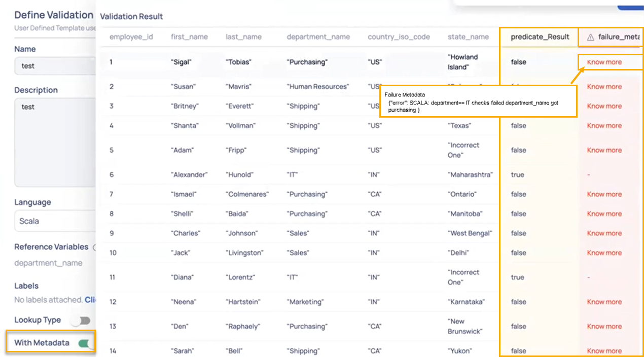This screenshot has height=357, width=644.
Task: Click the Validation Result heading
Action: [x=131, y=16]
